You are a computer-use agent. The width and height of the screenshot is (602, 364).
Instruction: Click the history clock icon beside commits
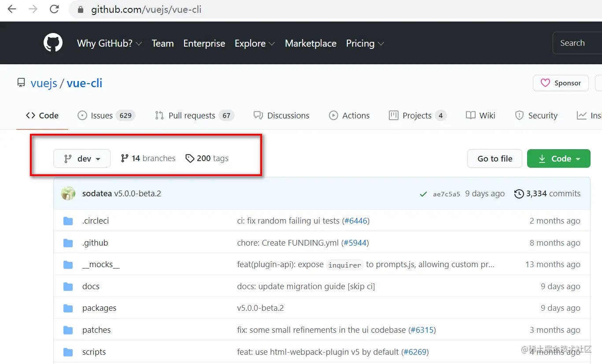point(519,194)
